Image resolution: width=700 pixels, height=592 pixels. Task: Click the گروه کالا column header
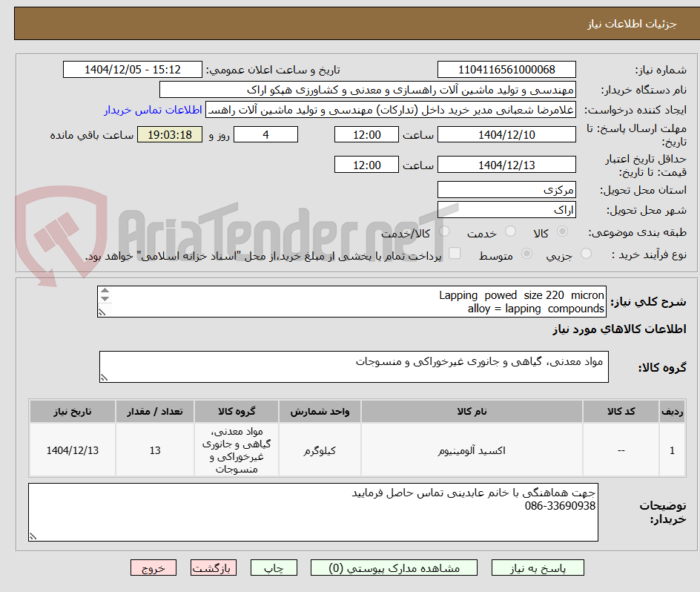237,412
